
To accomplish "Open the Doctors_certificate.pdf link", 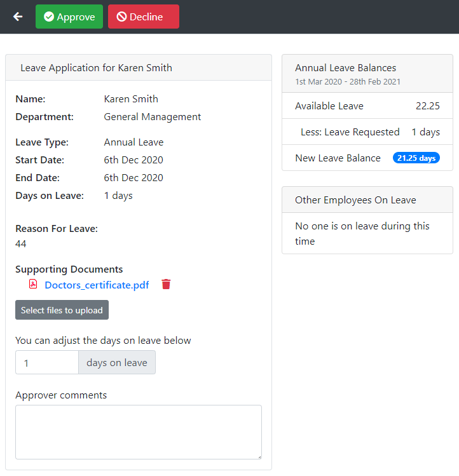I will (x=97, y=285).
